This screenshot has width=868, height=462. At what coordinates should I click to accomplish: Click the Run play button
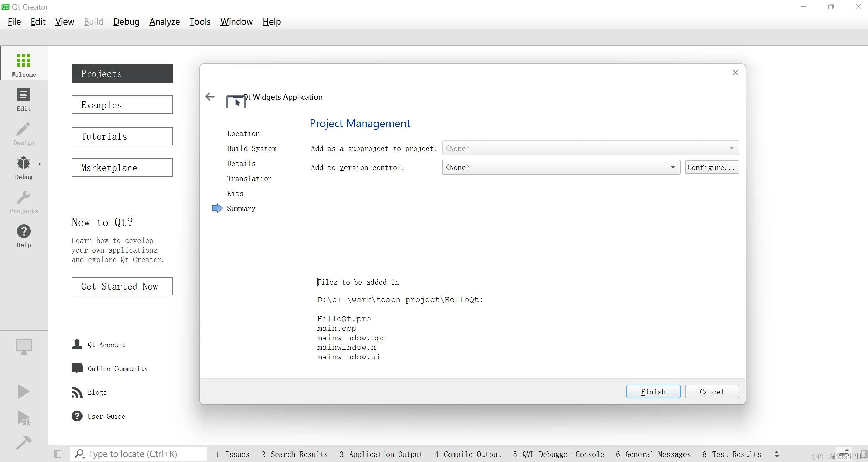coord(24,391)
